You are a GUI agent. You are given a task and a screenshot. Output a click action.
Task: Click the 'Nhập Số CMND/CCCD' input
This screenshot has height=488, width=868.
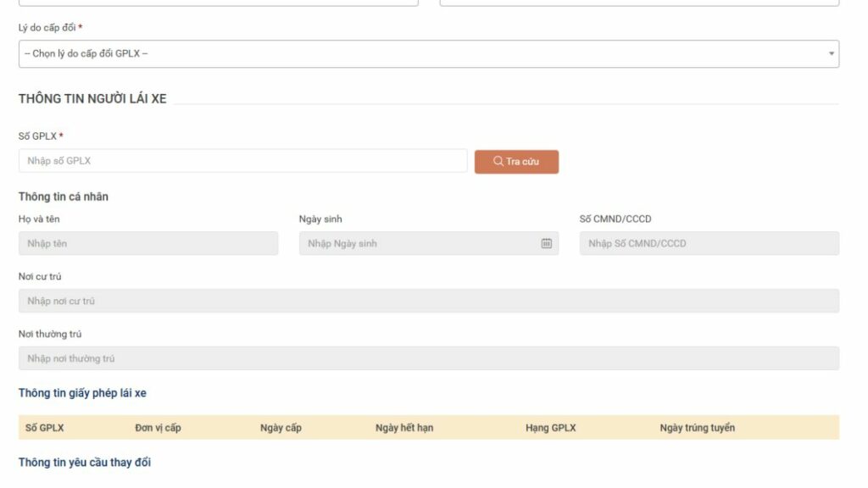709,243
